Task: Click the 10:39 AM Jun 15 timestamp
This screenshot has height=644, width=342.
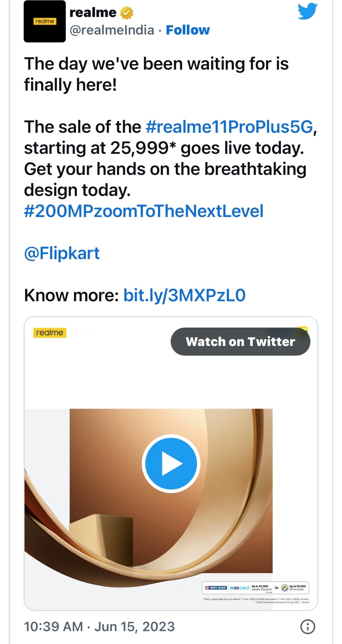Action: (x=99, y=627)
